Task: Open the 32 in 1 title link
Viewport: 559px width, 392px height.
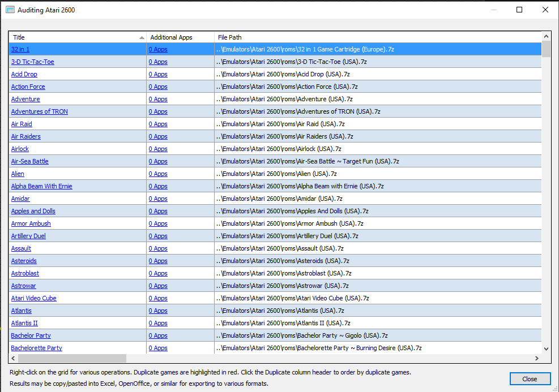Action: [x=20, y=49]
